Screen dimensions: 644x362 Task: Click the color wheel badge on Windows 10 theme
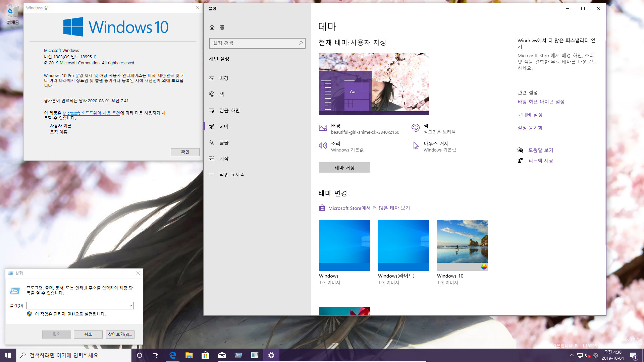tap(484, 267)
